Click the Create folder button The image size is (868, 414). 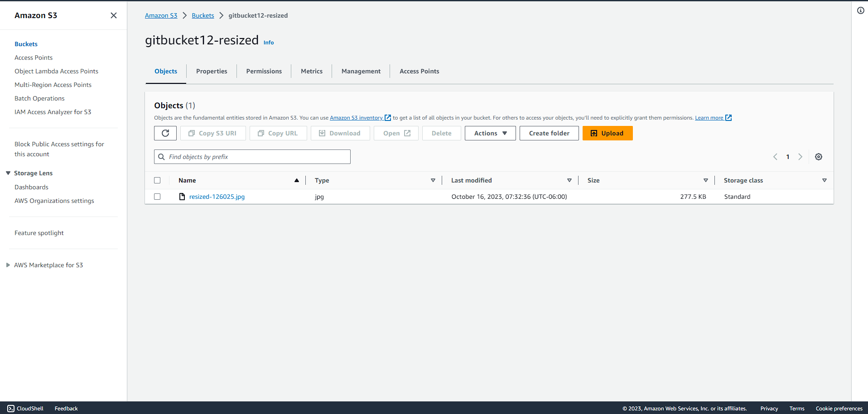[549, 133]
